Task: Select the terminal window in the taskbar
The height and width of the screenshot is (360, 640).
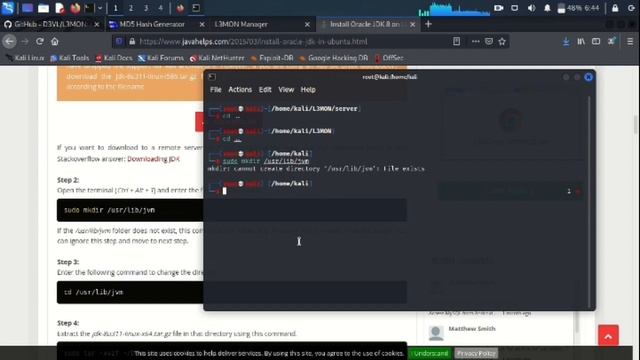Action: (196, 8)
